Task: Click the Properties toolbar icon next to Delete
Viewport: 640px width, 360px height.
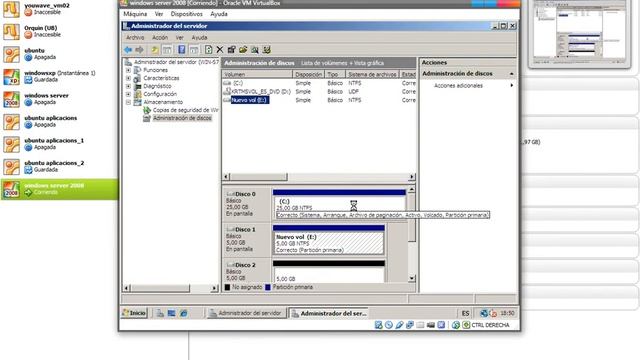Action: 231,50
